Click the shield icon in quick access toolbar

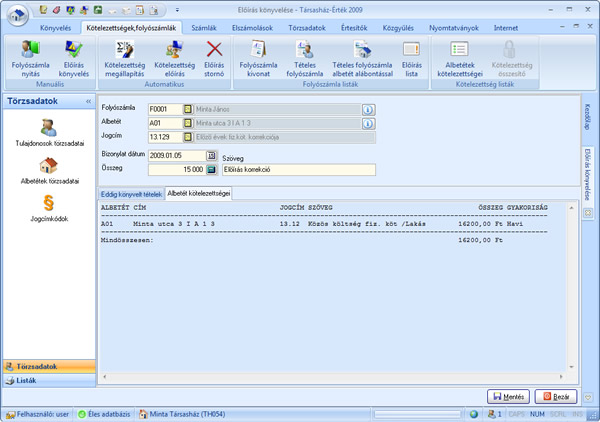pyautogui.click(x=70, y=10)
